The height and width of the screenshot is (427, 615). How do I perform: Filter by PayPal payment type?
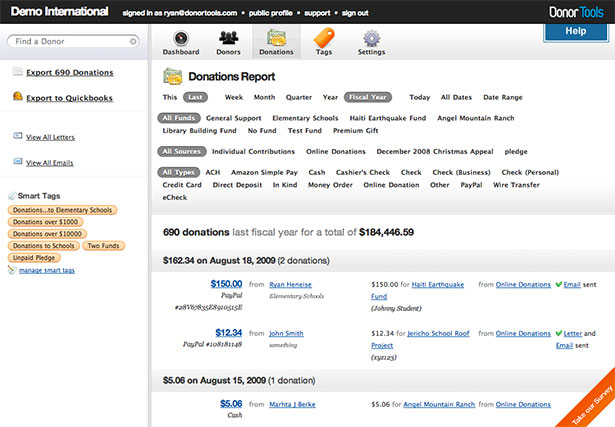[x=471, y=185]
